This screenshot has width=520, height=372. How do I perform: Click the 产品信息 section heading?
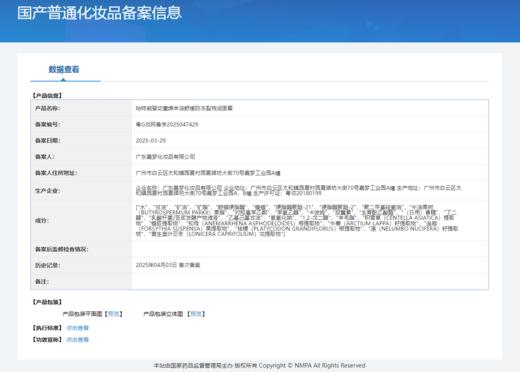[x=47, y=95]
